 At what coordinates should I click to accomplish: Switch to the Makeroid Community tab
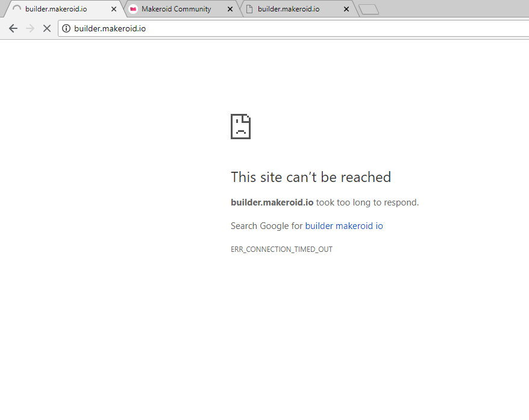[x=181, y=9]
